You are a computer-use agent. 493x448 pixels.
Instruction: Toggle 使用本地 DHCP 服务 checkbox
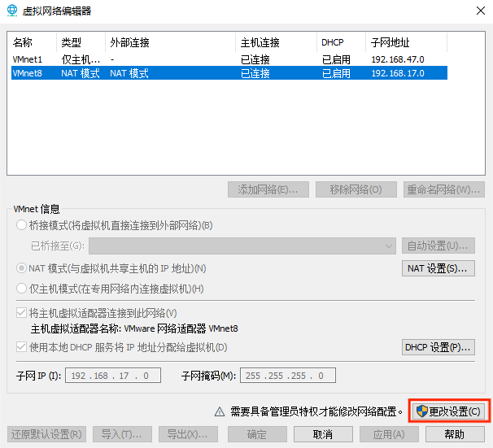point(22,348)
